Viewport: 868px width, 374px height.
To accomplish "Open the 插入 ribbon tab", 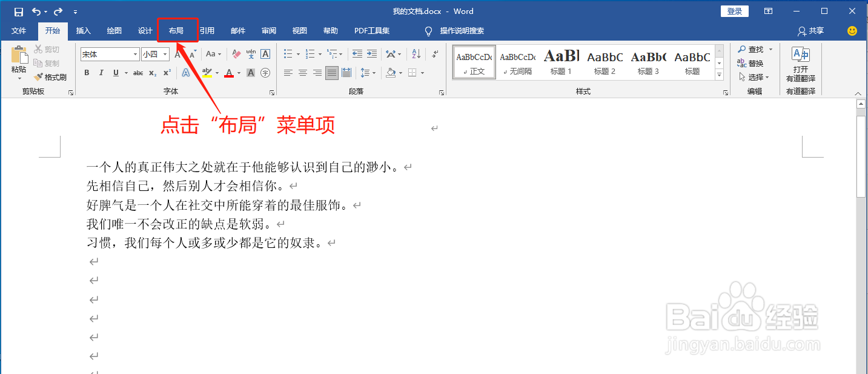I will 83,30.
